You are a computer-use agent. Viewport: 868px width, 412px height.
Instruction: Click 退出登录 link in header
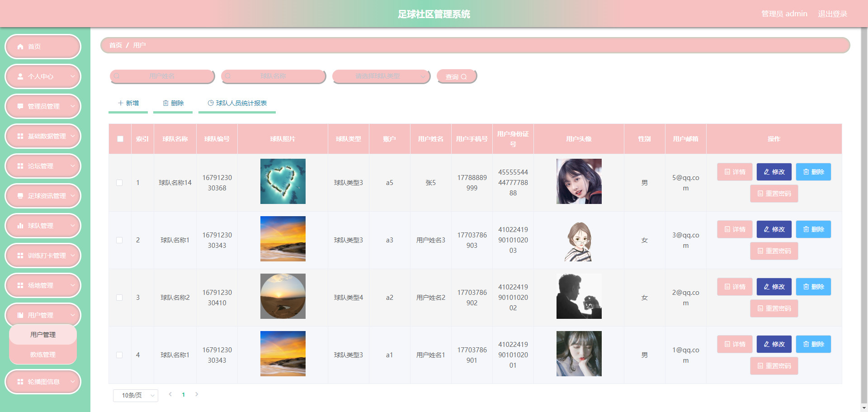(x=832, y=14)
